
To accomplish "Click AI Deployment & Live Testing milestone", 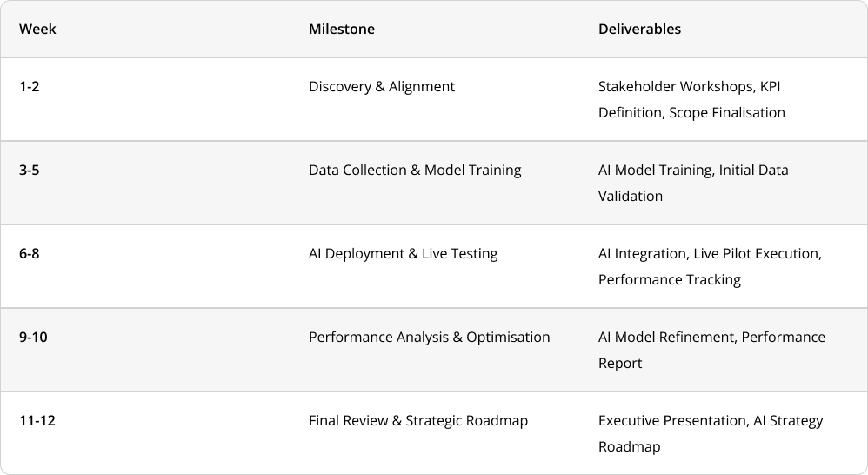I will (403, 254).
